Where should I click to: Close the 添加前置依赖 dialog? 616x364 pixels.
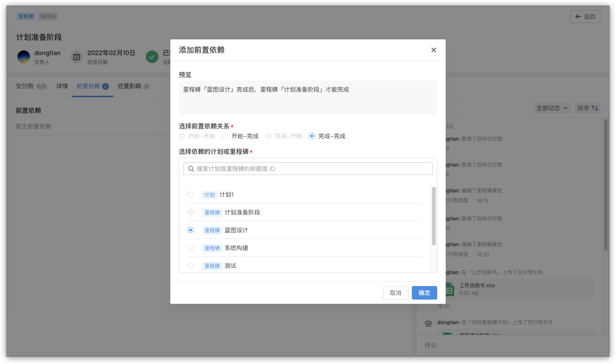click(434, 50)
